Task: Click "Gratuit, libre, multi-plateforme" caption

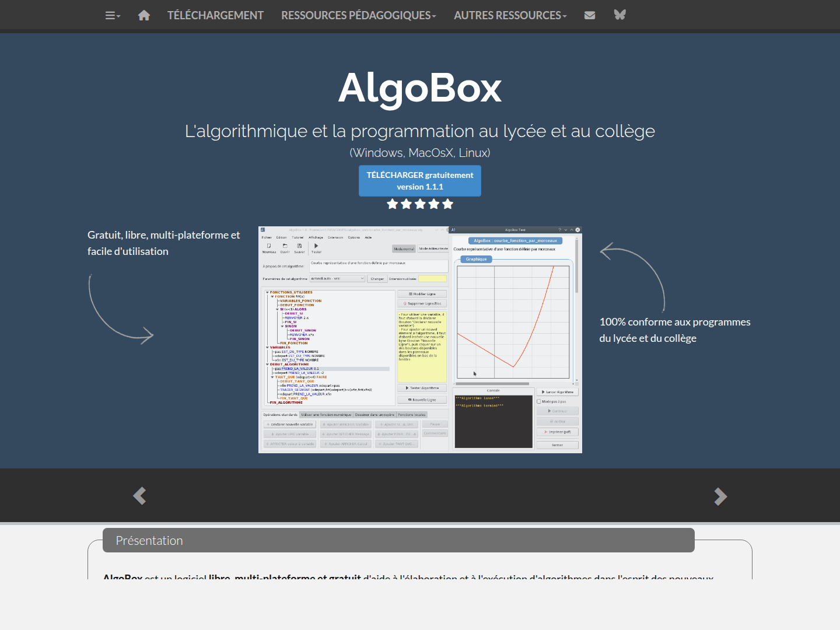Action: point(164,243)
